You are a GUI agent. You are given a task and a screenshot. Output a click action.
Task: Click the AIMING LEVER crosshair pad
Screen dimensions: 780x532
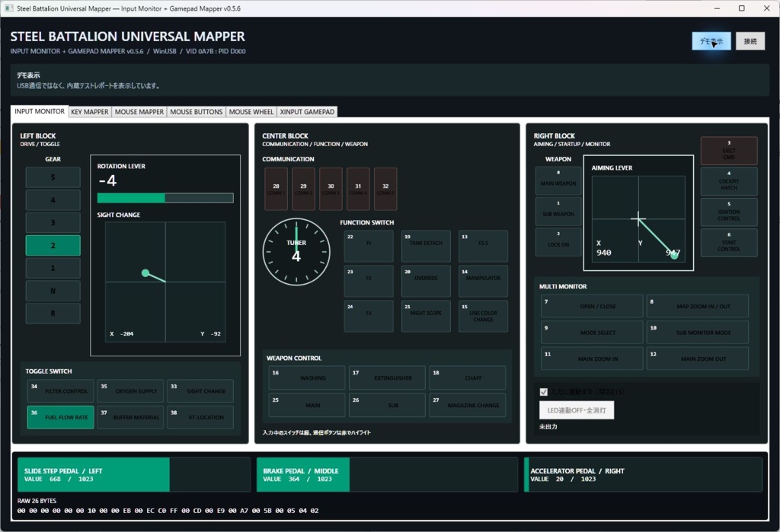[638, 218]
